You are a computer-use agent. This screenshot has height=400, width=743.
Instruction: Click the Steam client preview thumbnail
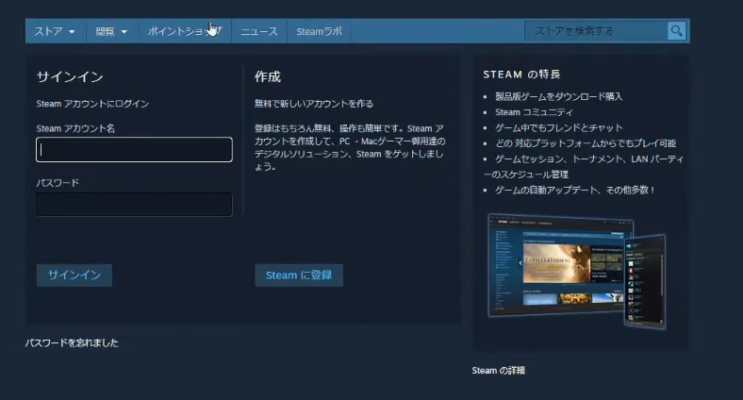click(577, 271)
